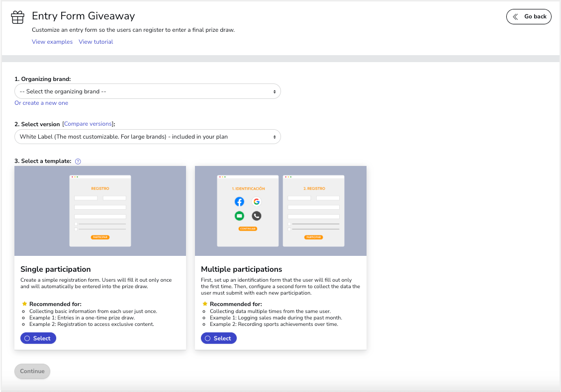The height and width of the screenshot is (392, 561).
Task: Click the orange Continuar button in the preview
Action: [x=247, y=229]
